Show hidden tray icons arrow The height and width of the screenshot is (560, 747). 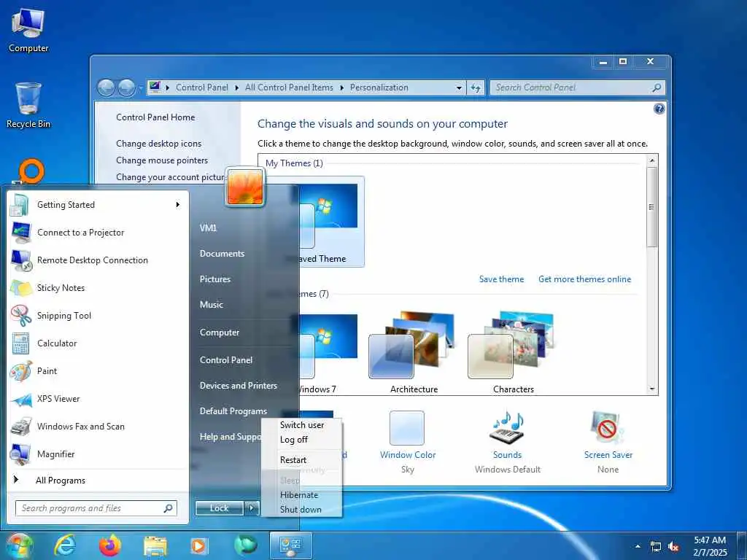click(638, 547)
